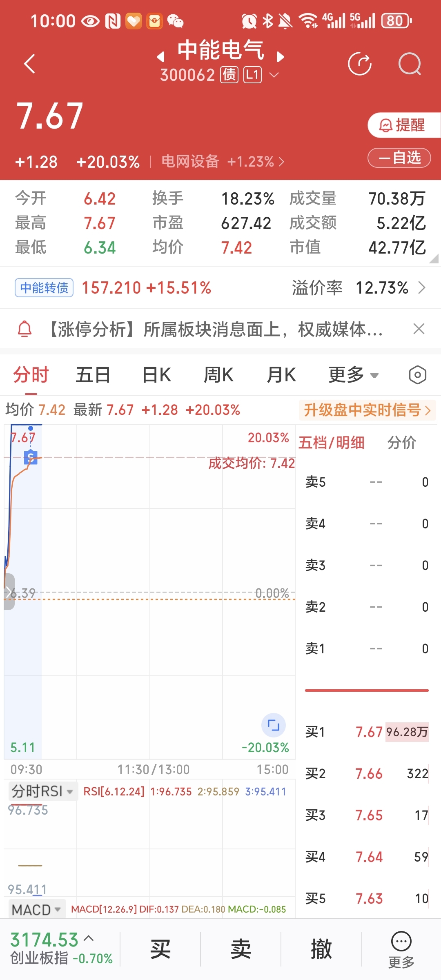Select the 分时 tab
441x980 pixels.
coord(31,375)
